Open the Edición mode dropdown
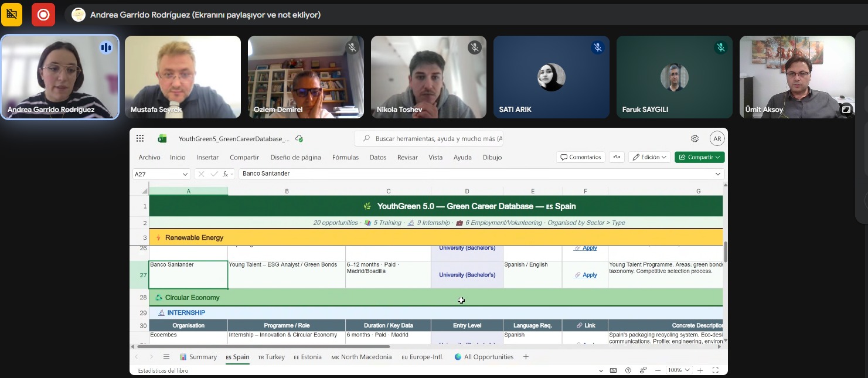Viewport: 868px width, 378px height. (x=650, y=157)
